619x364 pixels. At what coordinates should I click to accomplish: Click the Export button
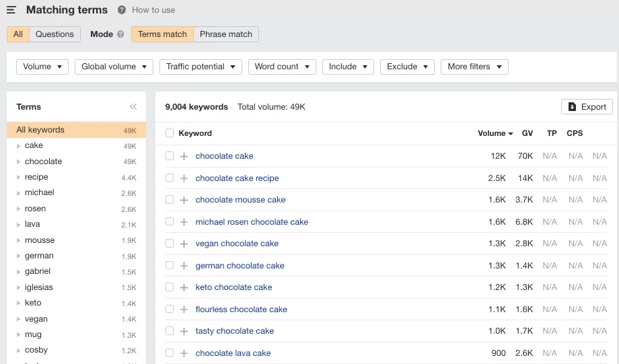click(587, 106)
